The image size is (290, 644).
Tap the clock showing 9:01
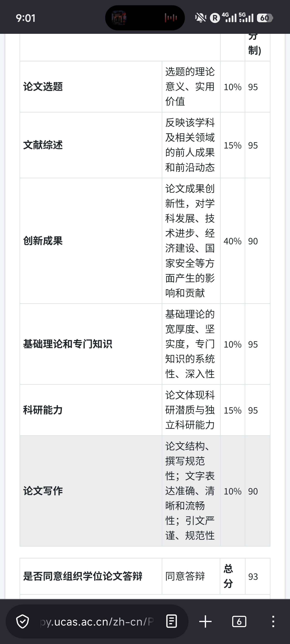click(x=26, y=18)
